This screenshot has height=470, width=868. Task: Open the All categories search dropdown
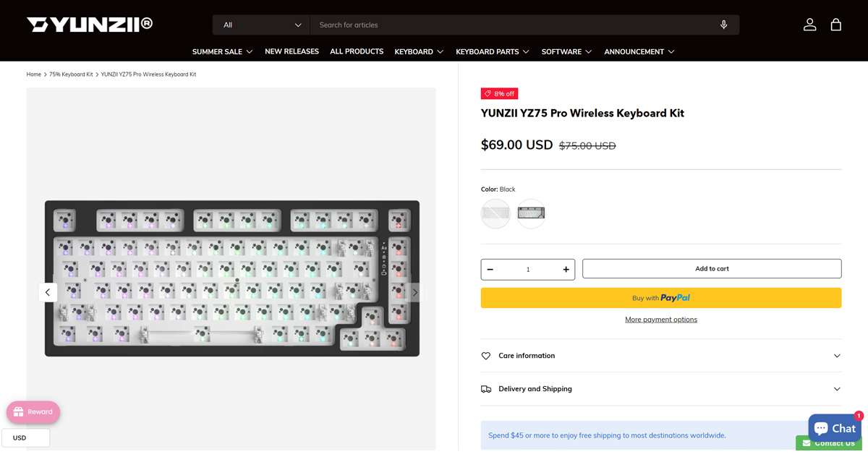coord(261,25)
